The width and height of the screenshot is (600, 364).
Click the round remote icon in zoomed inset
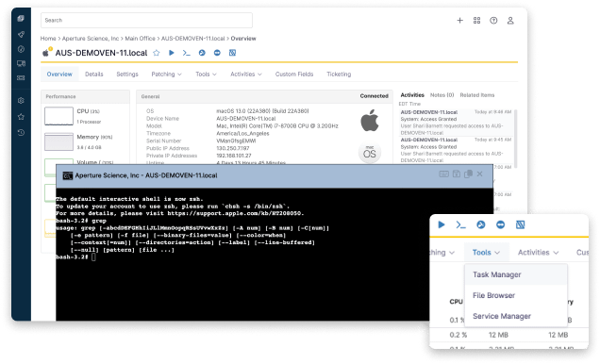tap(481, 224)
